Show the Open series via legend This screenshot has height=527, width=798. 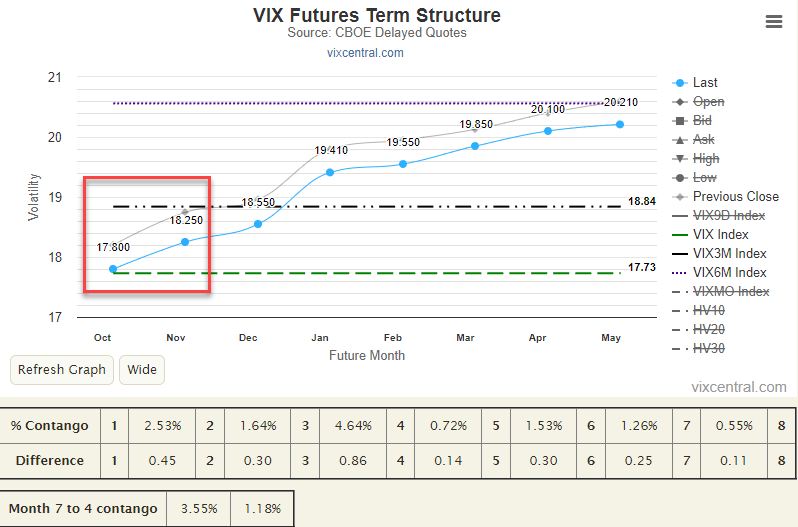(x=708, y=102)
